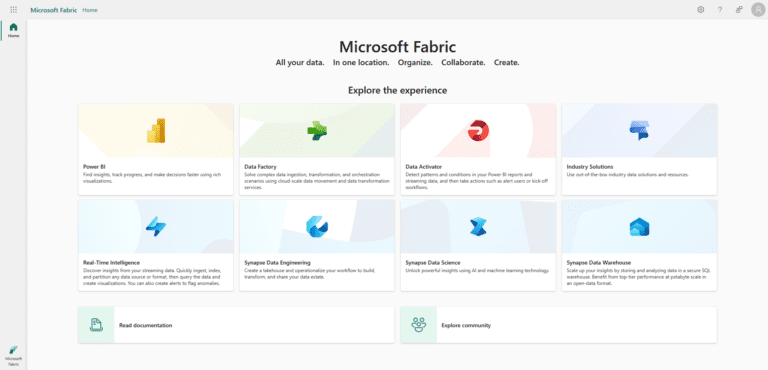Select the Synapse Data Warehouse house icon
The width and height of the screenshot is (768, 370).
pos(639,226)
